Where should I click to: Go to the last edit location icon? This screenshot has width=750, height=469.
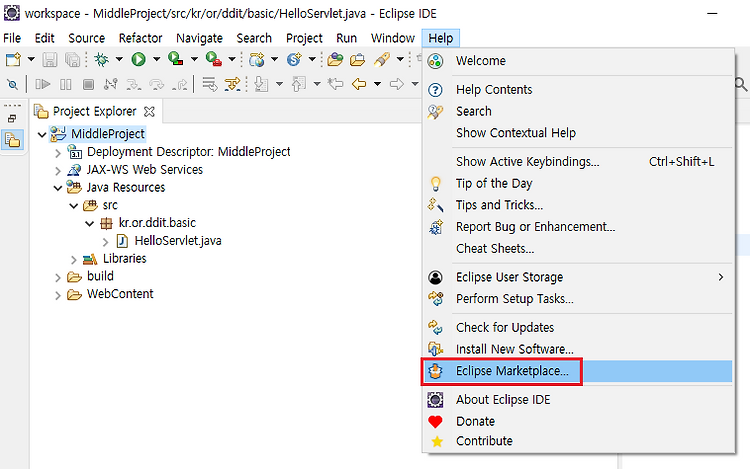(335, 85)
